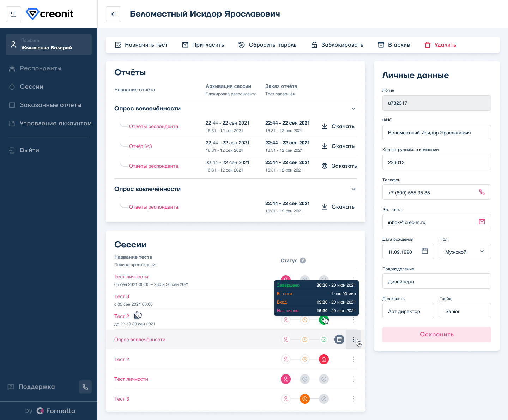This screenshot has width=508, height=420.
Task: Click the red lock status icon for Тест 2
Action: (x=324, y=359)
